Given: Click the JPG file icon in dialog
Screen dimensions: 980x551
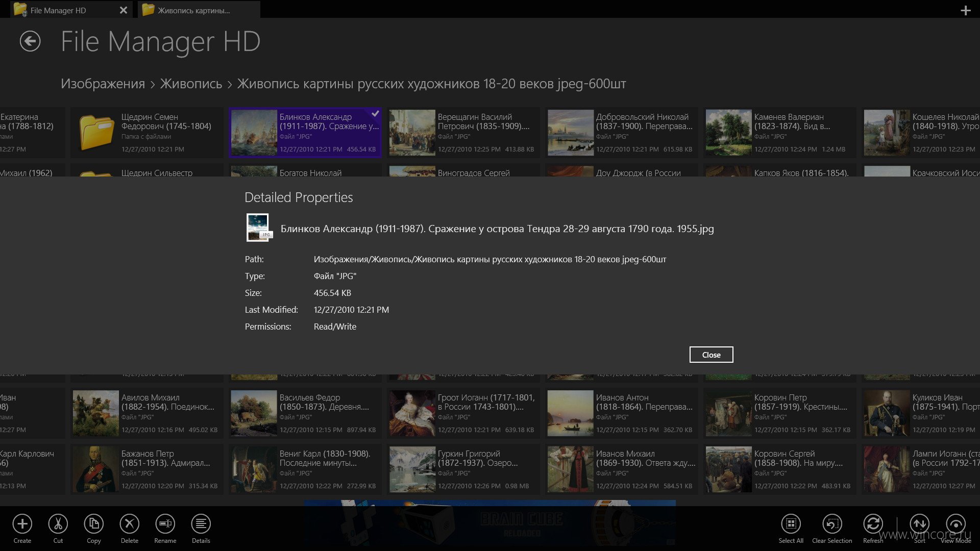Looking at the screenshot, I should point(259,228).
